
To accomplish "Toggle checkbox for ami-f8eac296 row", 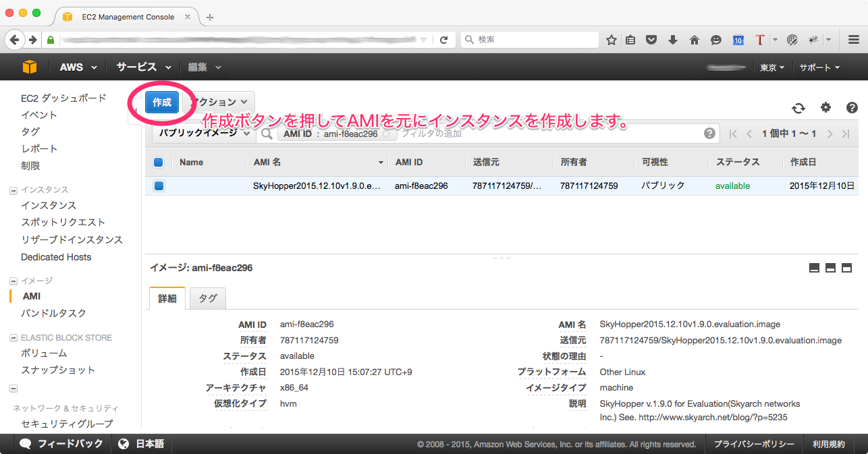I will coord(158,186).
